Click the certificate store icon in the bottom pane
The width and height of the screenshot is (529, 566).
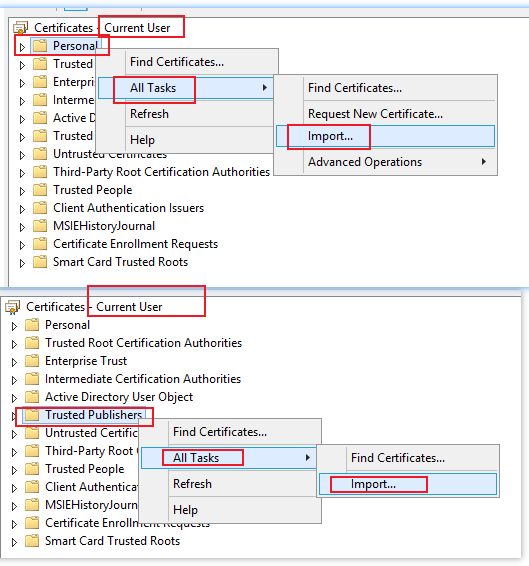tap(12, 307)
